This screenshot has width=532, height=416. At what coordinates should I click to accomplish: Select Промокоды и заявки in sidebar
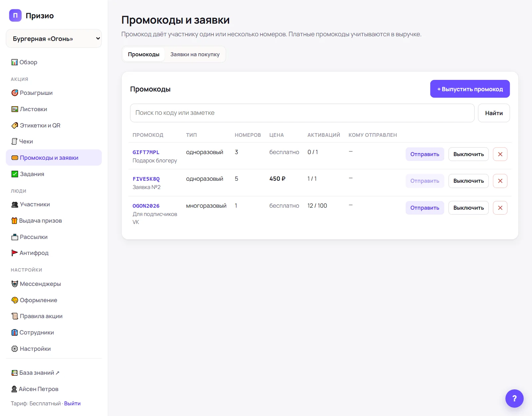[54, 158]
